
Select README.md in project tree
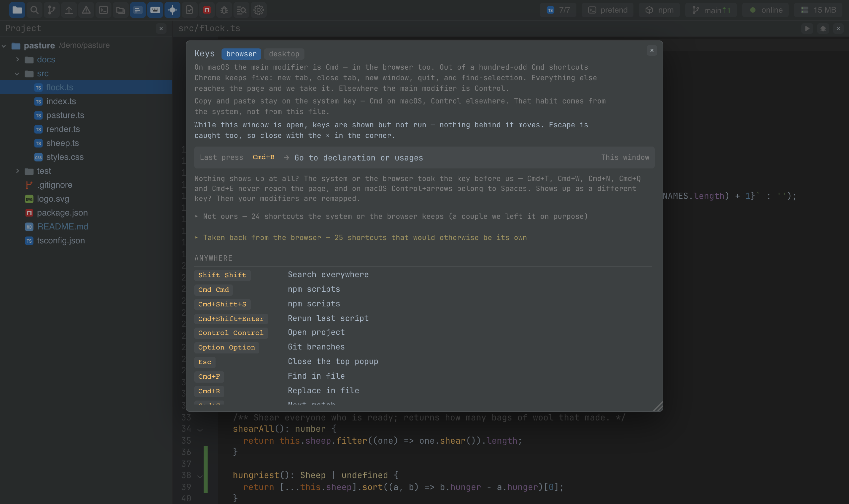(86, 226)
